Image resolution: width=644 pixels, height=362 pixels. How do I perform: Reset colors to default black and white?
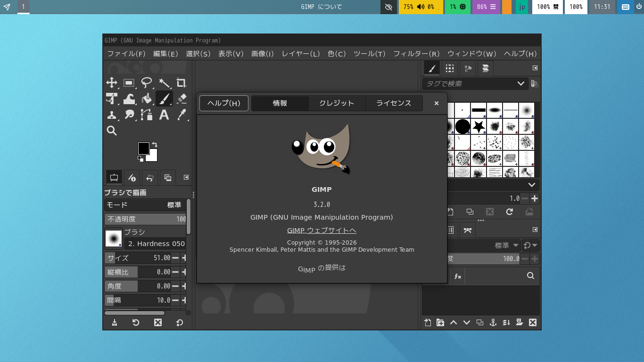click(x=140, y=159)
